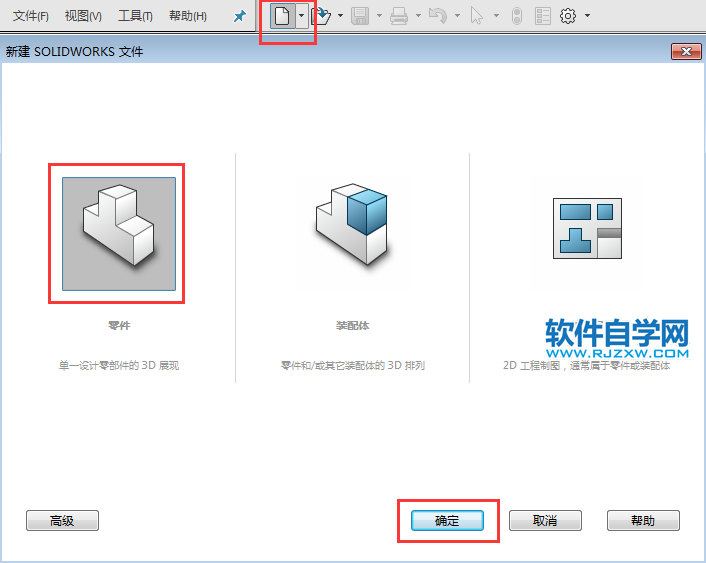
Task: Click the 装配体 label text
Action: coord(352,326)
